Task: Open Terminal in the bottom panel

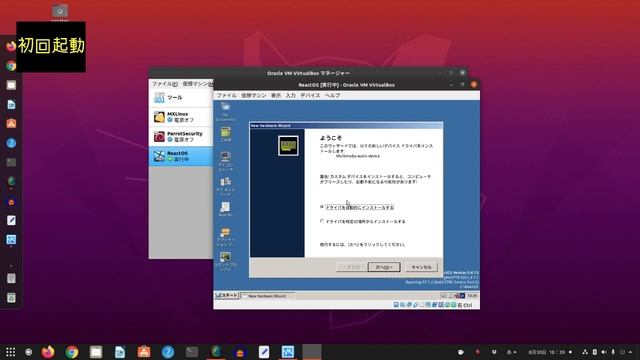Action: [192, 352]
